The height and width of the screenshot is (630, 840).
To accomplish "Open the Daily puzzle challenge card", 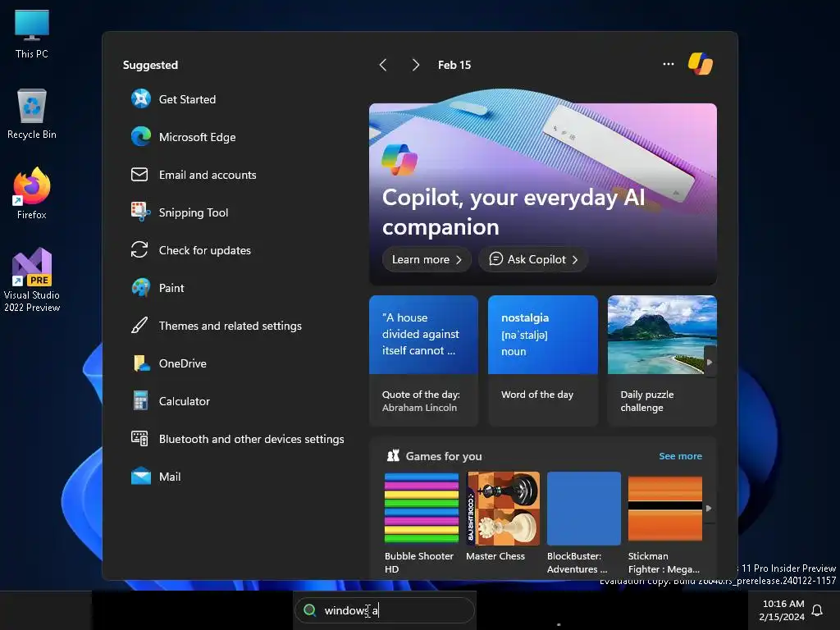I will click(x=662, y=361).
